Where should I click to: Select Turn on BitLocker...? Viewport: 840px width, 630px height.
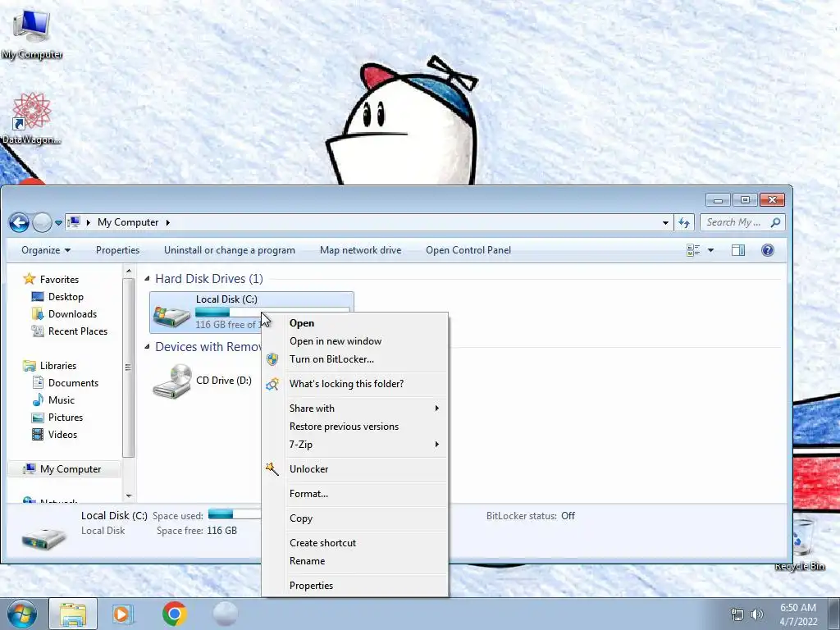click(354, 359)
